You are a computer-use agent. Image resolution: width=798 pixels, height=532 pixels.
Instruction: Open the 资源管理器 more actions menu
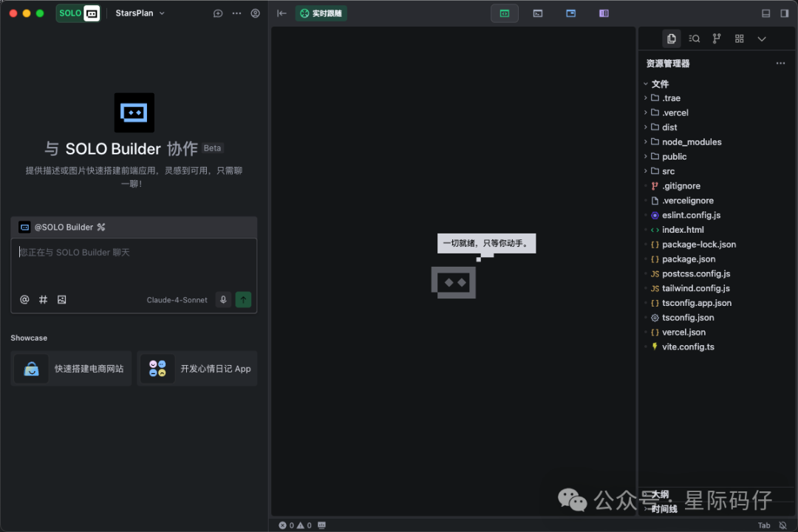click(780, 63)
